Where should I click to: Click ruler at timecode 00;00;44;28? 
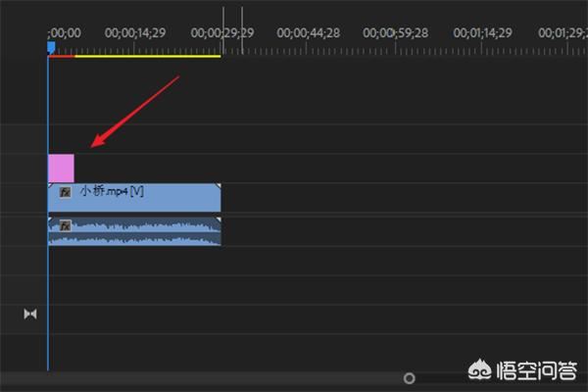(308, 33)
